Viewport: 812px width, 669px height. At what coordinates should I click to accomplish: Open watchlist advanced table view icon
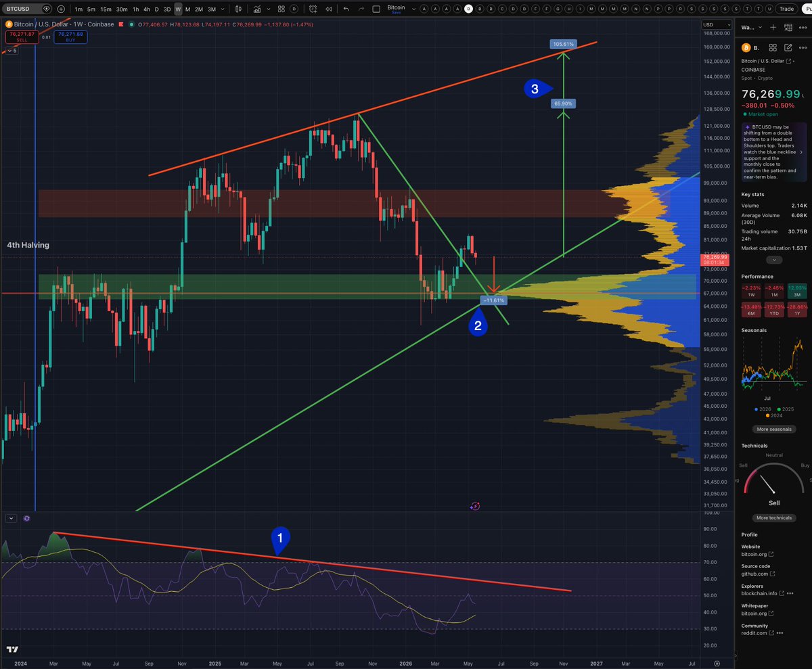(x=788, y=27)
